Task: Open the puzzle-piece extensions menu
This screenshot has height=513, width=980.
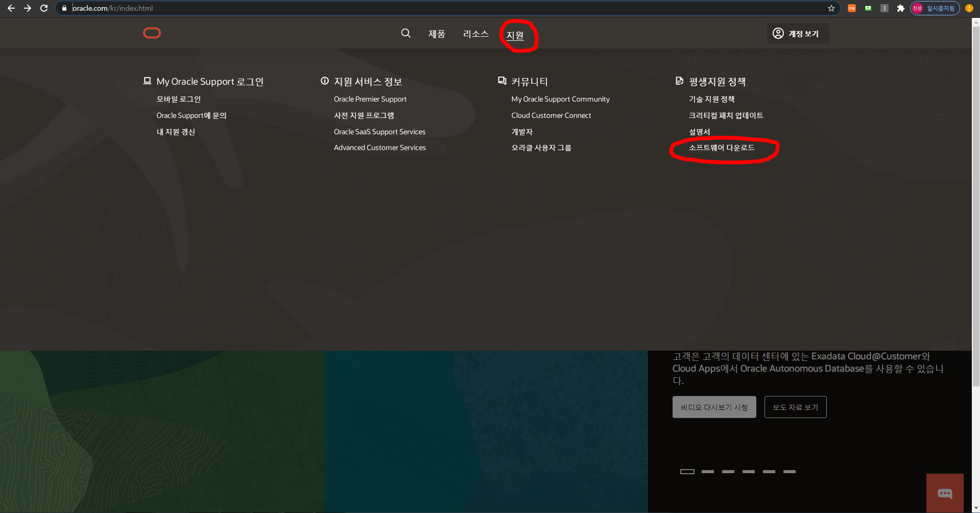Action: 901,8
